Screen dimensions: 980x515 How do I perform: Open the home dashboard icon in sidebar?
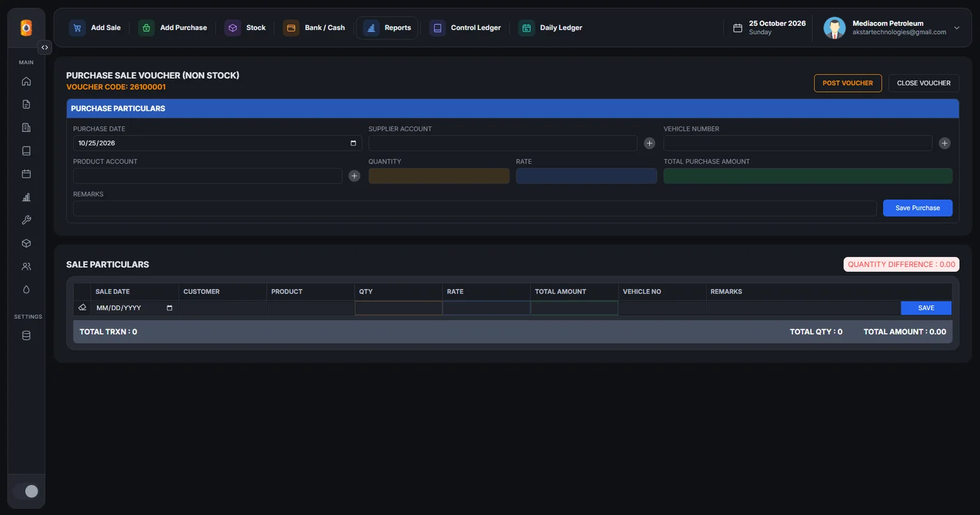tap(26, 81)
